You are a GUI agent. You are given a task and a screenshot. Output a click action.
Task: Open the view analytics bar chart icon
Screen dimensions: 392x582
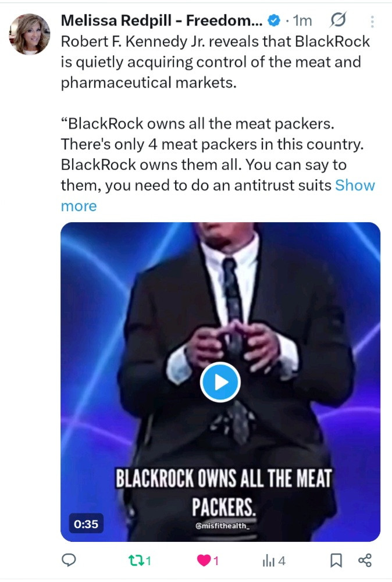point(268,560)
